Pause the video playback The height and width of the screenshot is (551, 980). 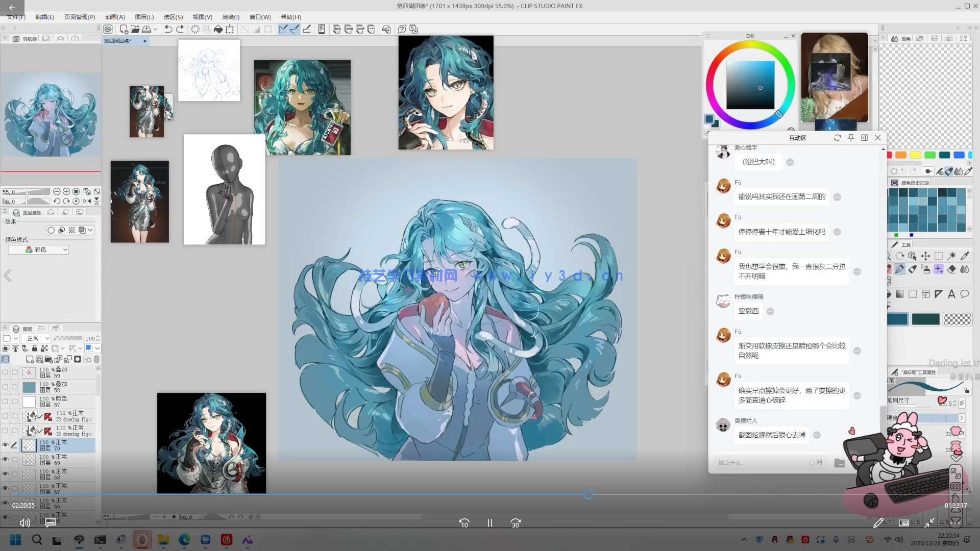tap(489, 523)
